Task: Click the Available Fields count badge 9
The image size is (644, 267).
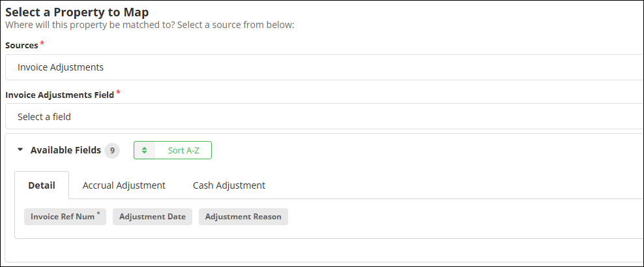Action: [112, 150]
